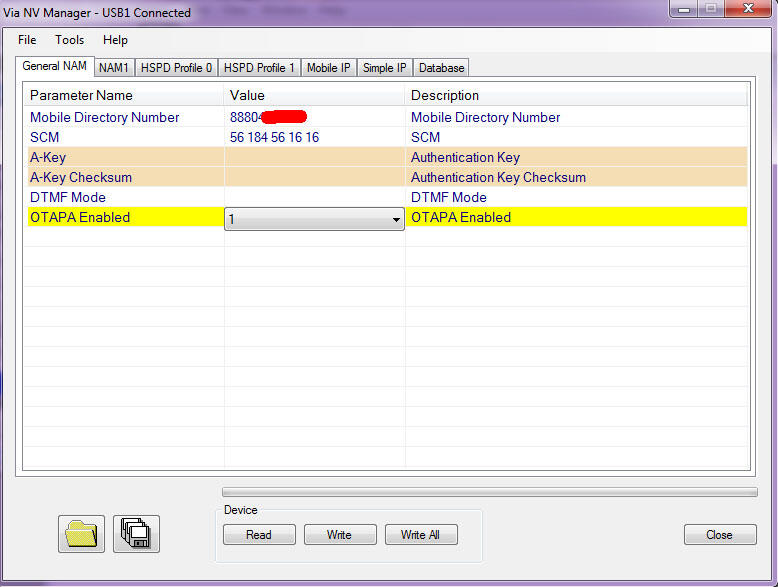The height and width of the screenshot is (587, 778).
Task: Go to the Simple IP tab
Action: pos(385,67)
